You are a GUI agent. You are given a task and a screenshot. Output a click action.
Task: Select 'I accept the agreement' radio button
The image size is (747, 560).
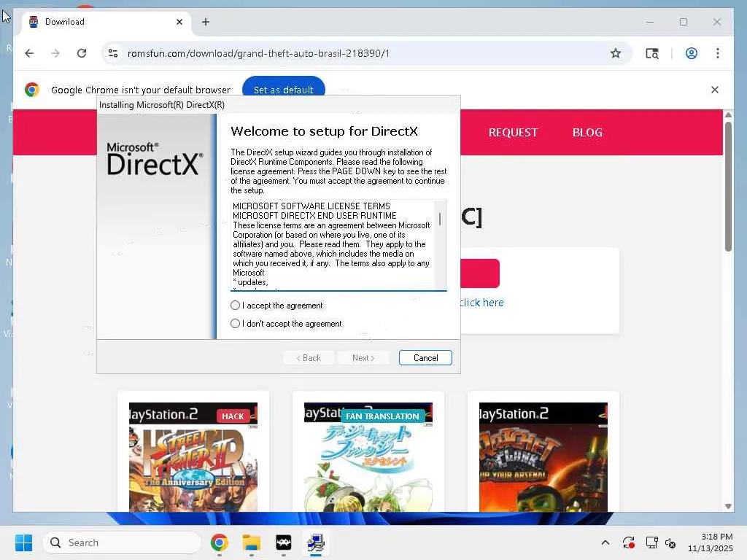[235, 306]
